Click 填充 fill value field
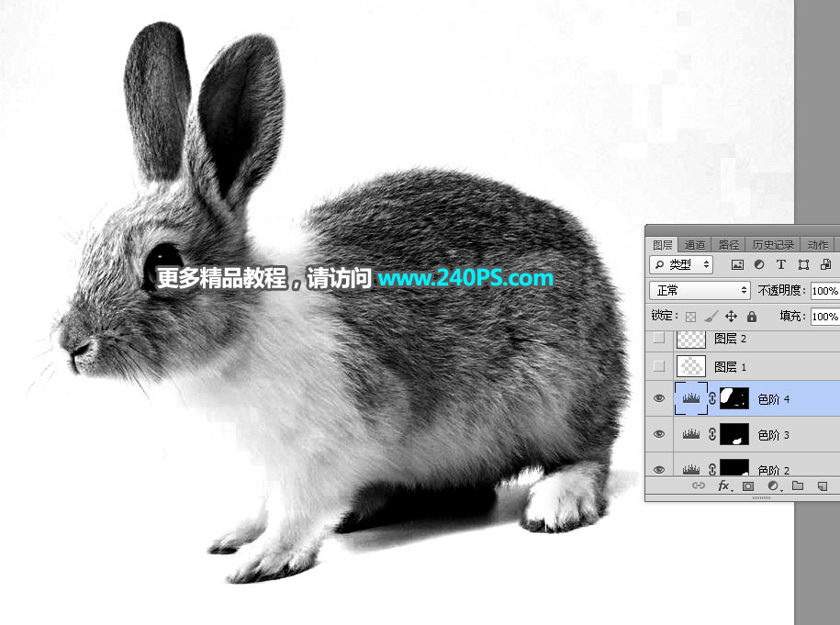This screenshot has height=625, width=840. (x=825, y=317)
